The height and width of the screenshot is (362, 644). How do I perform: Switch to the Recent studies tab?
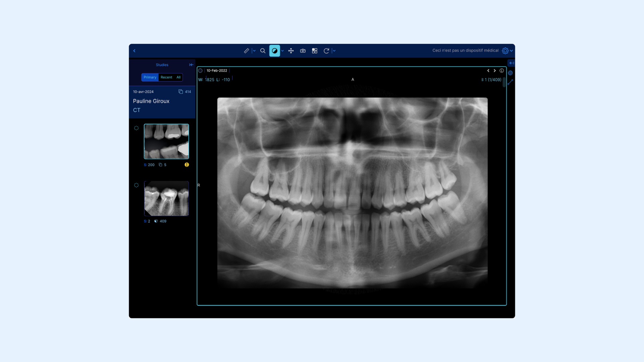[x=166, y=77]
